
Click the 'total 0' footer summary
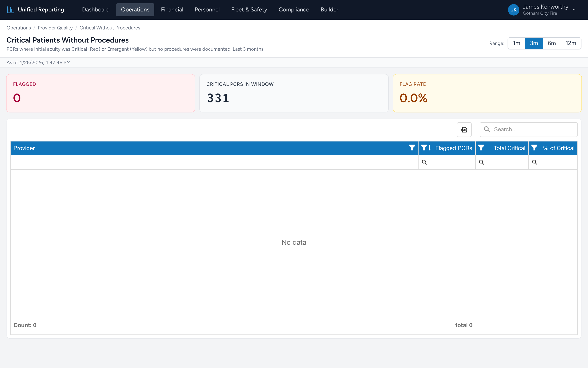click(x=464, y=325)
